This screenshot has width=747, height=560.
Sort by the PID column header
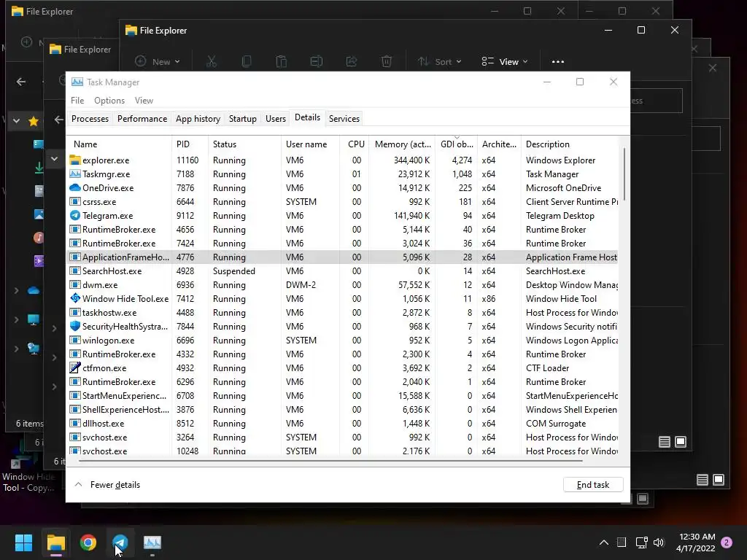(x=190, y=144)
